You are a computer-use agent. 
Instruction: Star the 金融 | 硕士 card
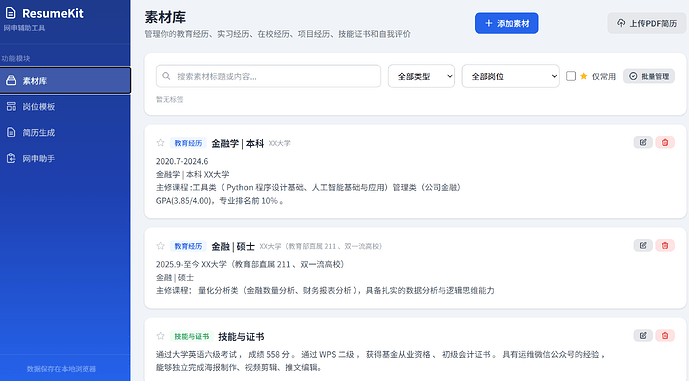160,246
